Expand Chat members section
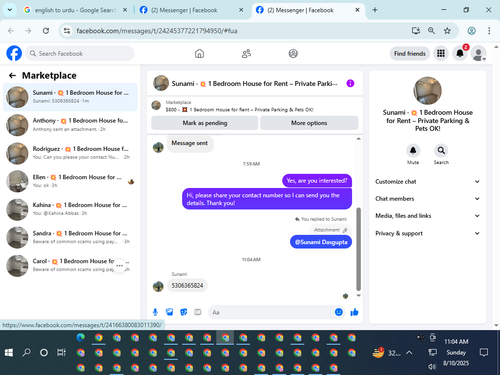This screenshot has height=375, width=500. coord(428,199)
